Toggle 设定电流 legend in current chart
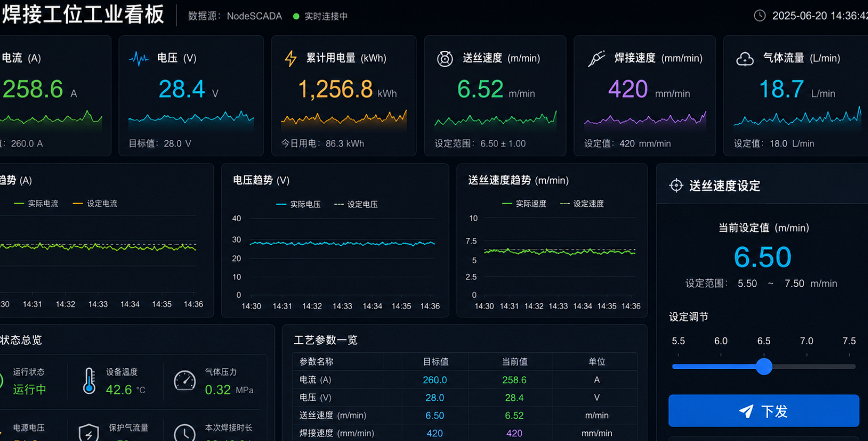Screen dimensions: 868x441 95,204
